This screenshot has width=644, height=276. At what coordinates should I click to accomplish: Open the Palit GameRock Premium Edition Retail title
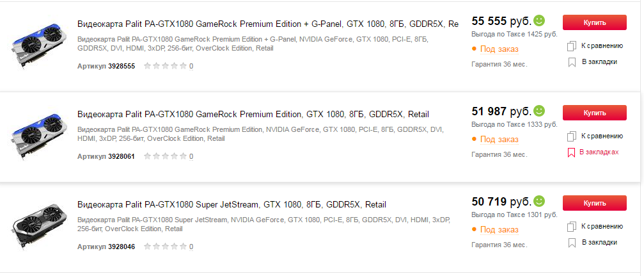pos(253,115)
